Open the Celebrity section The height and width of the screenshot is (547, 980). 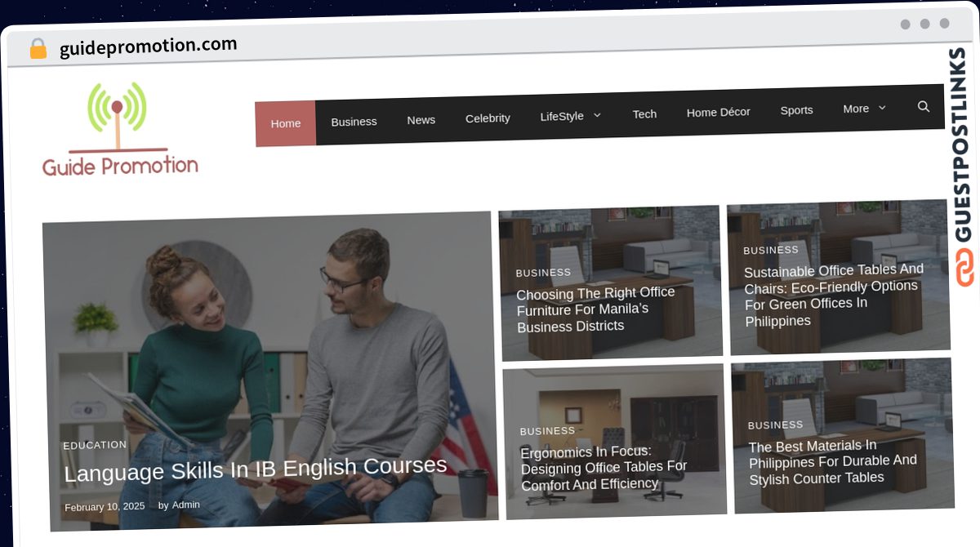pyautogui.click(x=488, y=118)
